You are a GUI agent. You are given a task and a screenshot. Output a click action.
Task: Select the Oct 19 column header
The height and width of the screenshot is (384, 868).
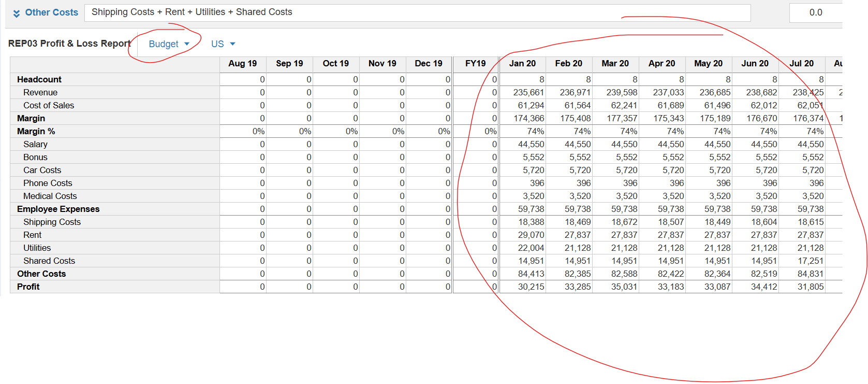pos(336,64)
